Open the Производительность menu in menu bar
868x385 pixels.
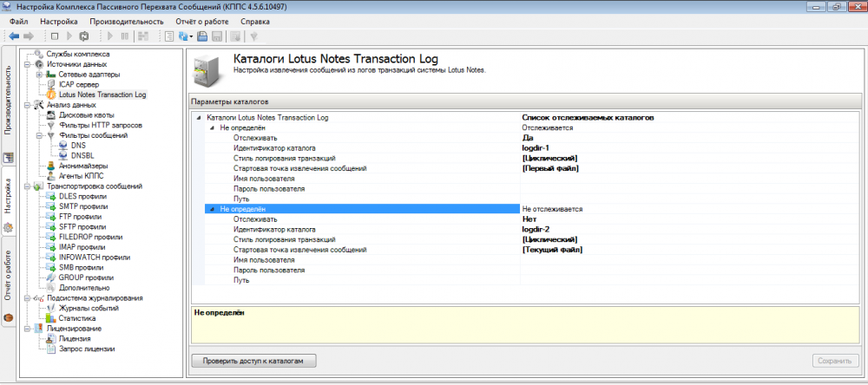tap(125, 22)
